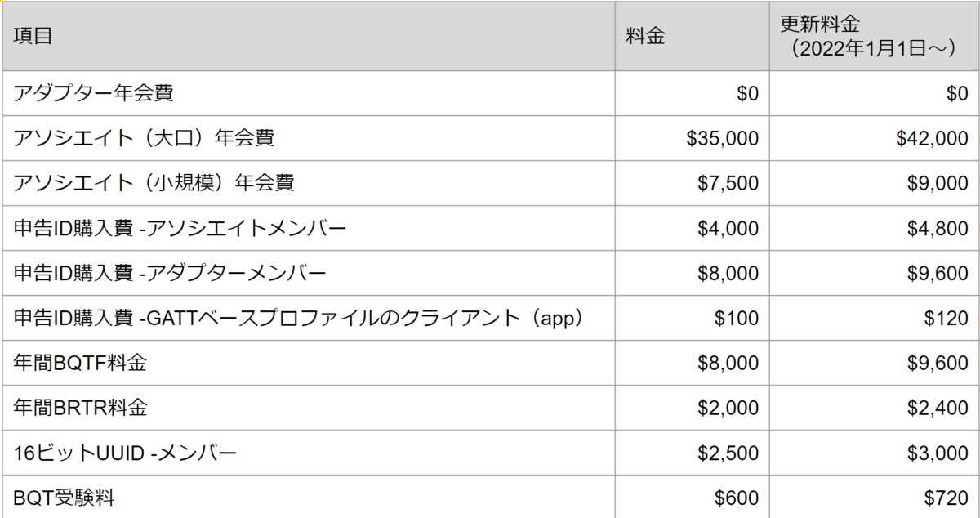Click the $35,000 fee cell

click(x=692, y=139)
